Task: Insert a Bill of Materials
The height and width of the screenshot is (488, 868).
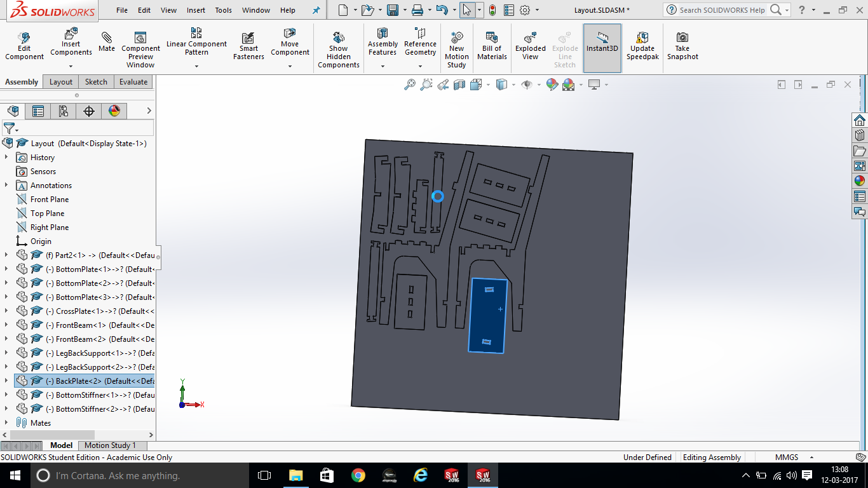Action: [492, 46]
